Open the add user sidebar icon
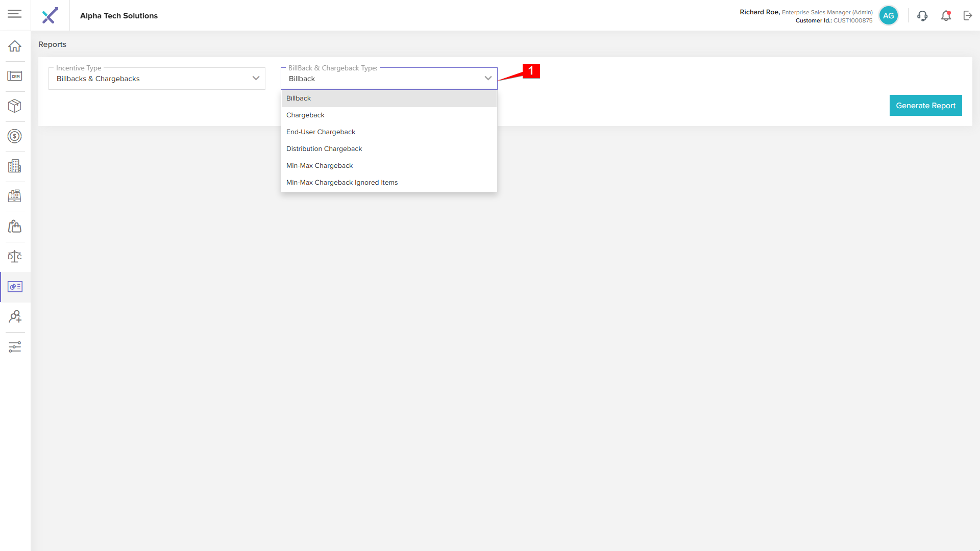The height and width of the screenshot is (551, 980). click(x=15, y=317)
